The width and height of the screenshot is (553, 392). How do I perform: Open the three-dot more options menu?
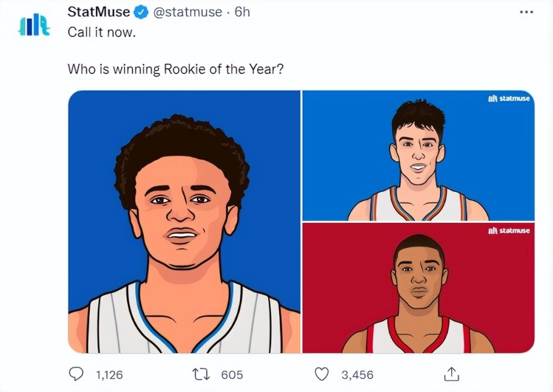(528, 12)
